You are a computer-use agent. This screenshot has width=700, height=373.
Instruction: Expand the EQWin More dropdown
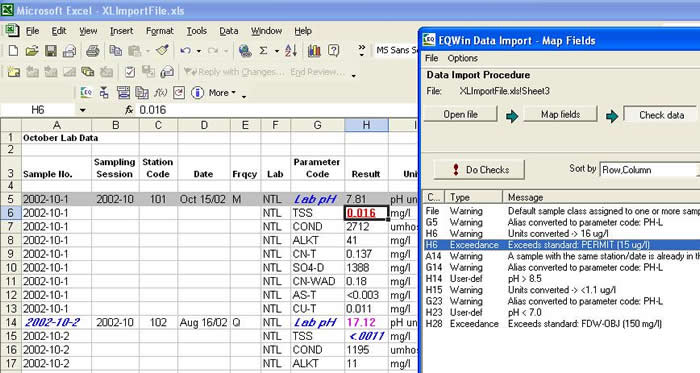click(x=222, y=93)
